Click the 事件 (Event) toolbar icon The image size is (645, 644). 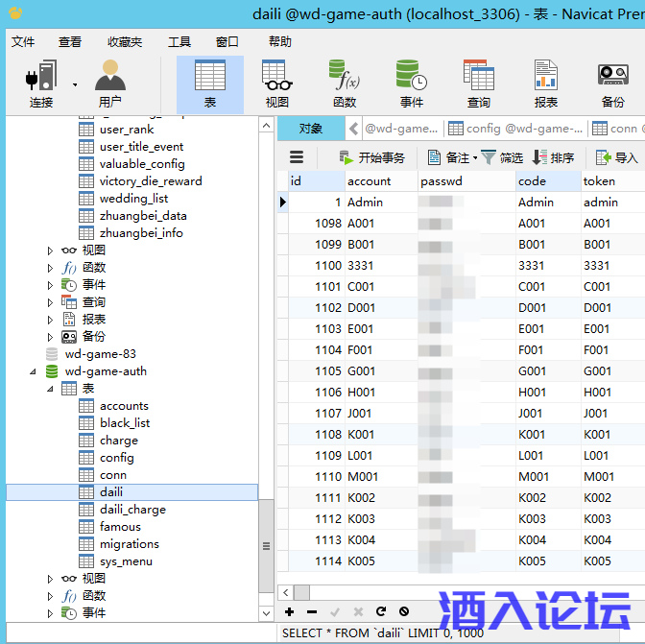(x=411, y=83)
